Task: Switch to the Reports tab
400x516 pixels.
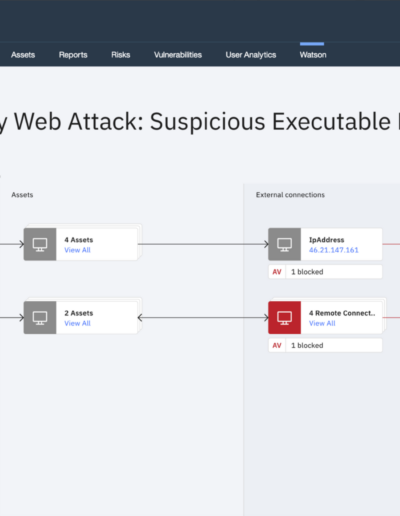Action: [x=73, y=55]
